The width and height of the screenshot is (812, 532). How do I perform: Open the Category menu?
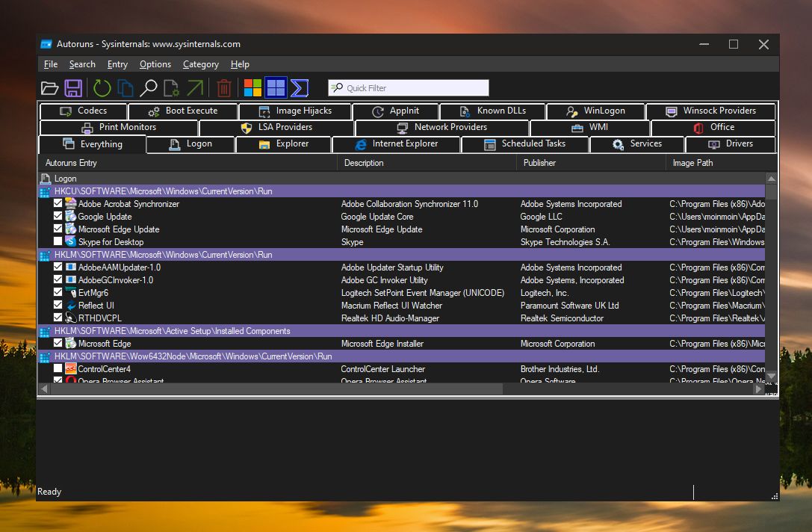[x=201, y=64]
